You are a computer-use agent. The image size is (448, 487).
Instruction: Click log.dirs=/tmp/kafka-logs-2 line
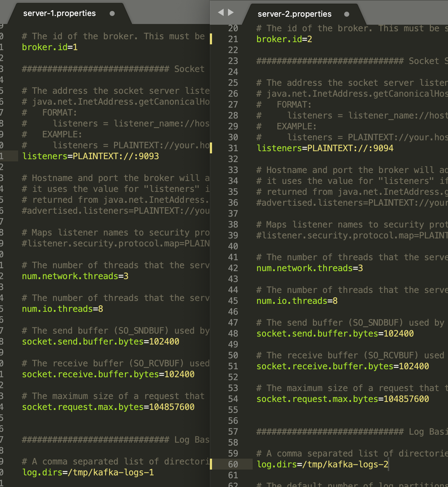pyautogui.click(x=322, y=464)
